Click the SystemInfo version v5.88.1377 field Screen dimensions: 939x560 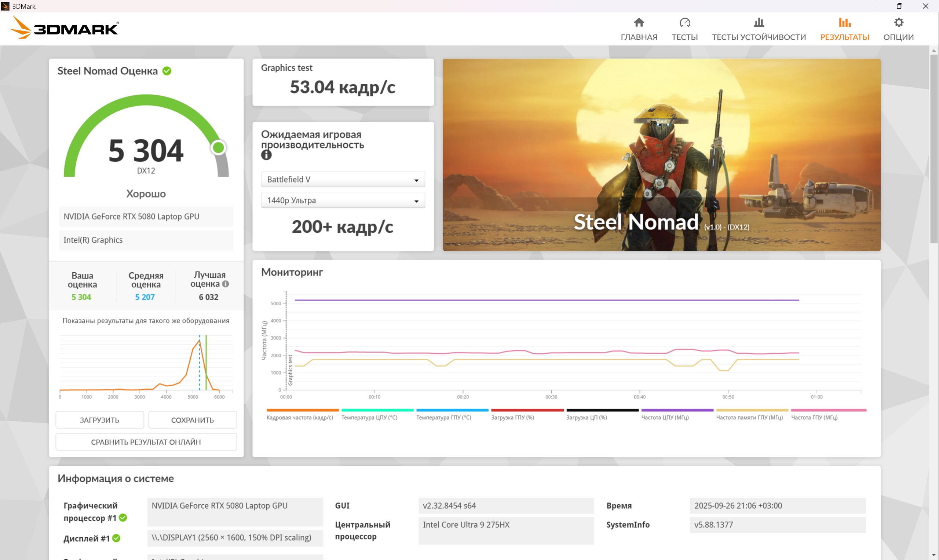tap(777, 525)
